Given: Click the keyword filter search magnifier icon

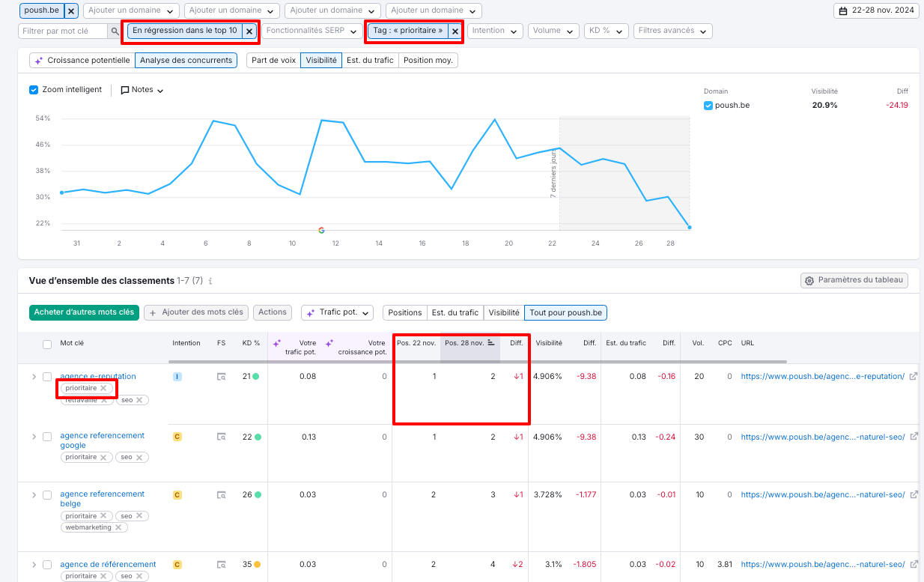Looking at the screenshot, I should pos(115,31).
